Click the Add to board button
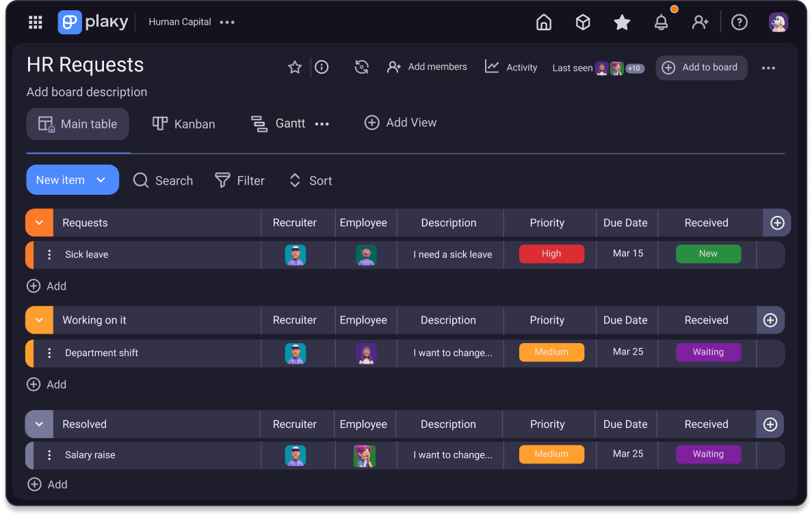 (x=701, y=68)
